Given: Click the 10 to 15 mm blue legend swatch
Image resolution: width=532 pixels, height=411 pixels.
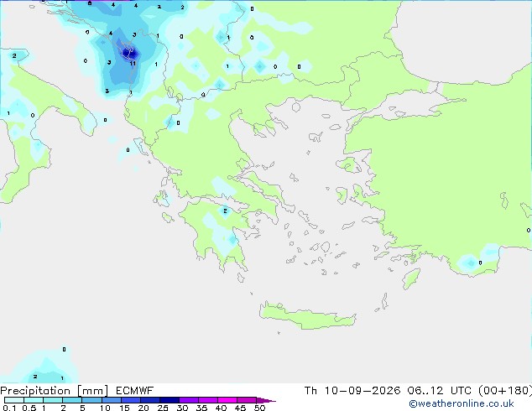Looking at the screenshot, I should tap(112, 400).
